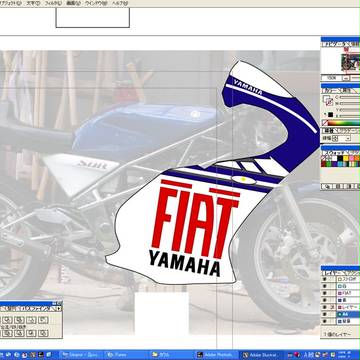The width and height of the screenshot is (360, 360).
Task: Click the black swatch in the Color panel
Action: point(330,115)
